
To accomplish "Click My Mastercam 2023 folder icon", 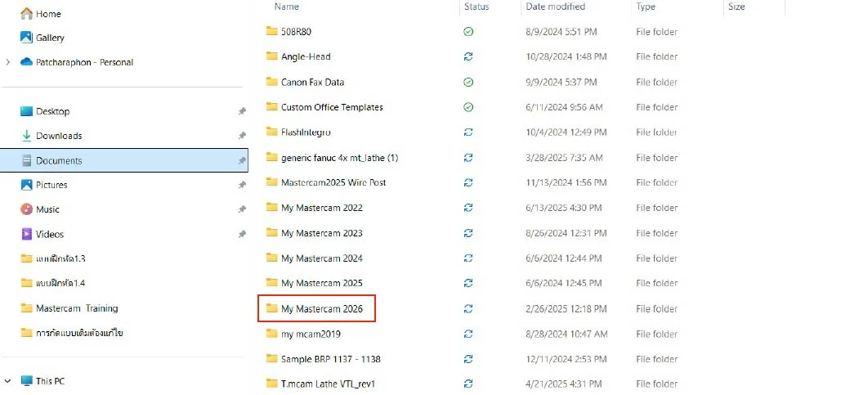I will [271, 233].
